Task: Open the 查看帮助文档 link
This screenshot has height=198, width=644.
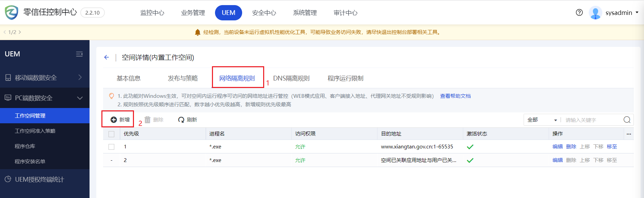Action: coord(455,96)
